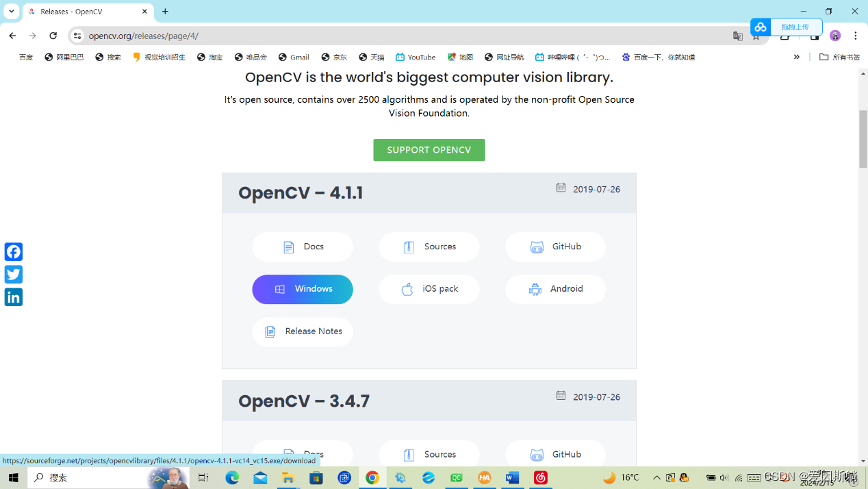The image size is (868, 489).
Task: Open the 唯品会 bookmark
Action: point(251,57)
